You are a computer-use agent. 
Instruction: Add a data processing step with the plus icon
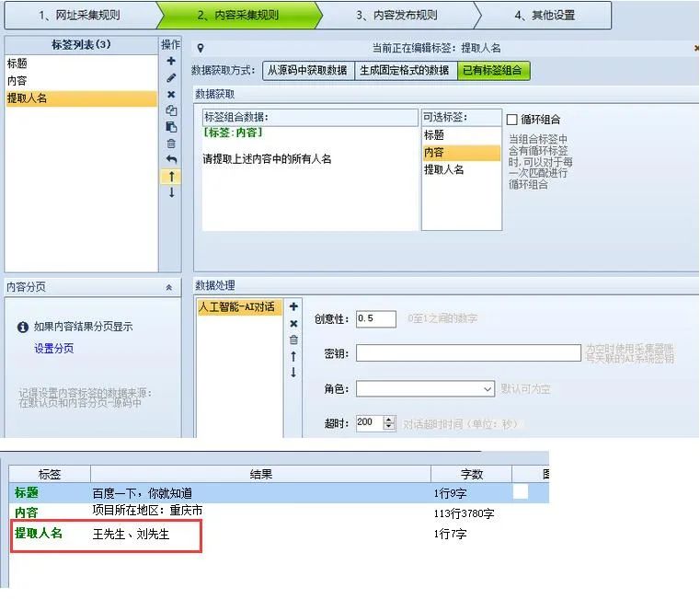click(293, 307)
